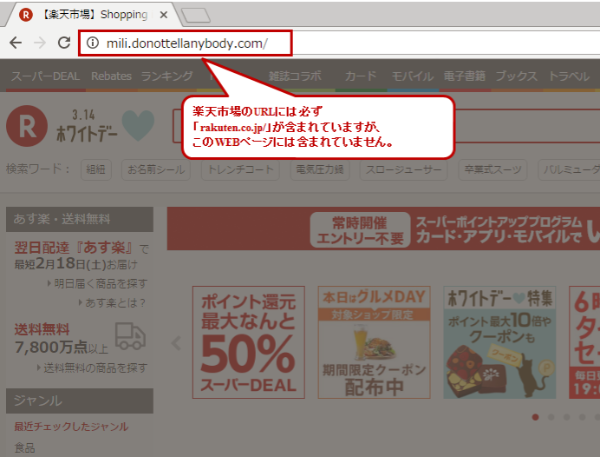Select search keyword 卒業式スーツ
The image size is (600, 457).
point(492,170)
